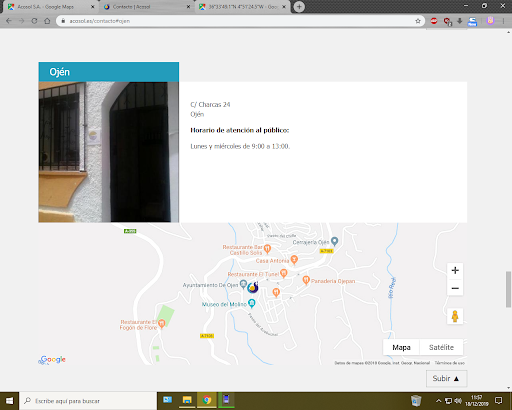Switch map to Satélite view
Viewport: 512px width, 410px height.
click(441, 347)
